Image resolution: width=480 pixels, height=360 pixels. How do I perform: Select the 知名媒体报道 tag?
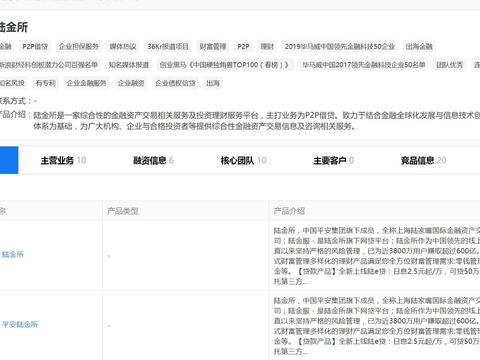[129, 65]
